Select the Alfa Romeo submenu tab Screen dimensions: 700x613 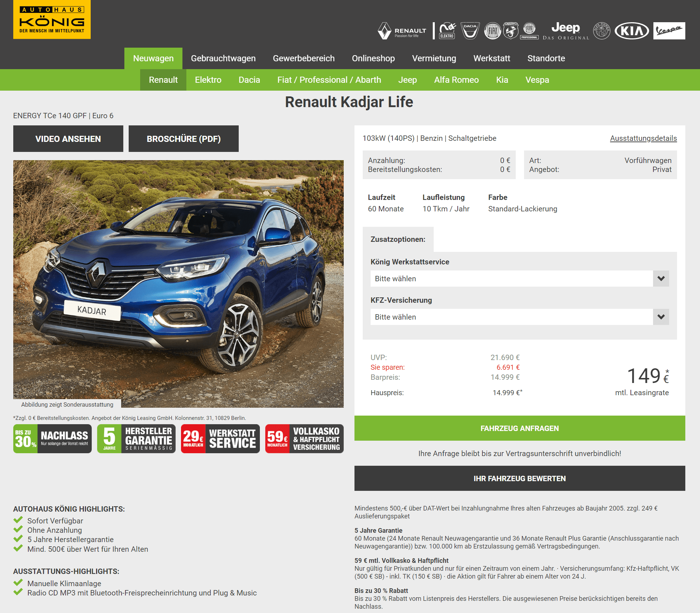click(x=456, y=80)
